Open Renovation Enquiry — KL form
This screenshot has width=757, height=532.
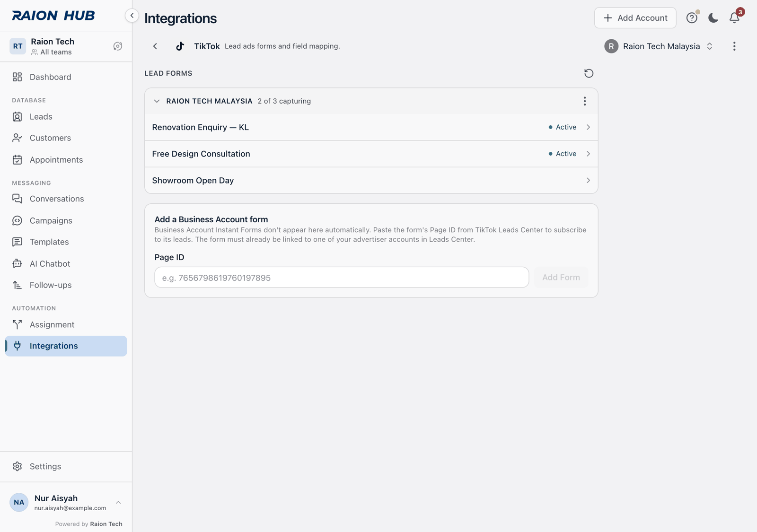click(x=371, y=127)
